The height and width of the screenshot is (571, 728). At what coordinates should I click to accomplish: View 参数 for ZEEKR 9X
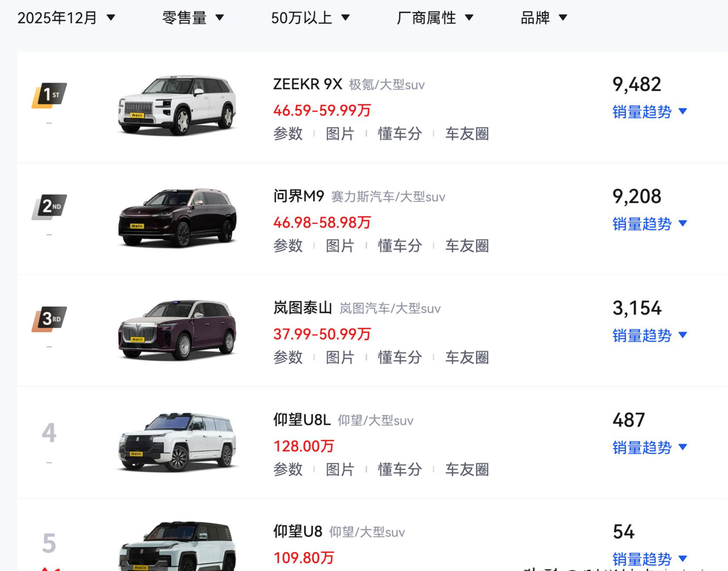pyautogui.click(x=288, y=134)
